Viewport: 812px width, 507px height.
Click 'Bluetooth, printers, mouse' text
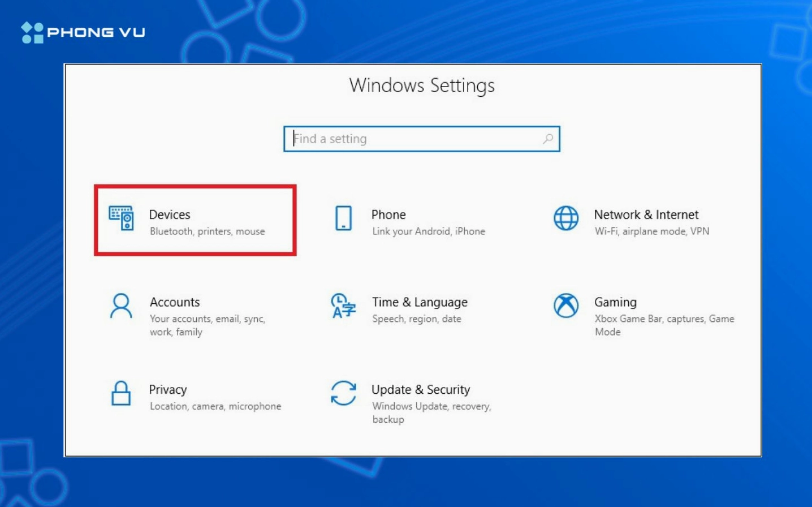click(x=207, y=231)
